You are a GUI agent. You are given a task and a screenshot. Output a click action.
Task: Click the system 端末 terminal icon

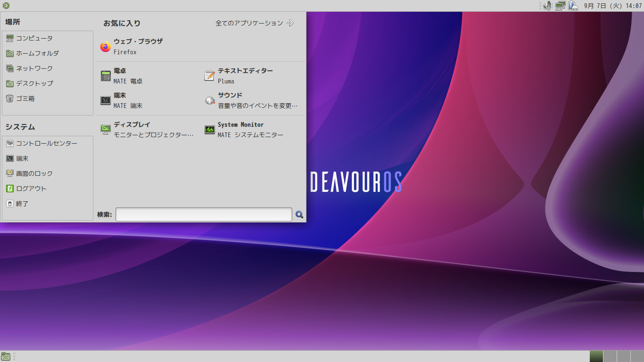tap(10, 158)
